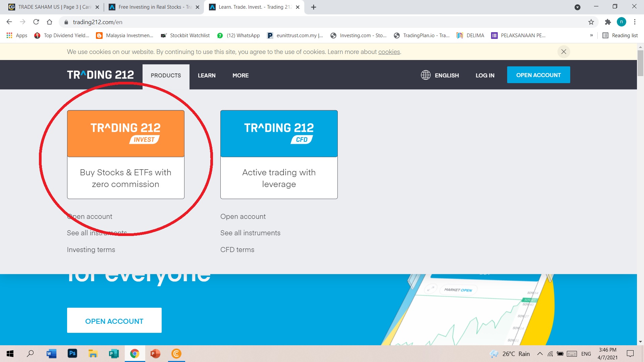Open the Stockbit Watchlist bookmark
Viewport: 644px width, 362px height.
click(x=185, y=36)
